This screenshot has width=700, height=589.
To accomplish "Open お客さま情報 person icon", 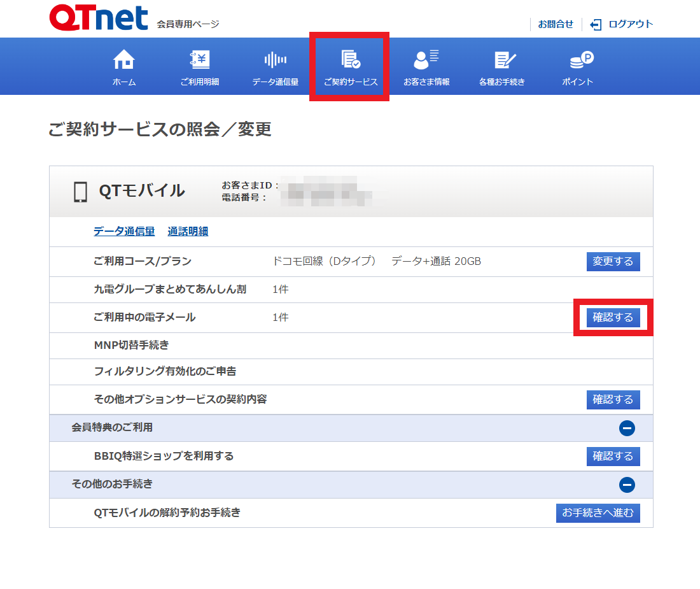I will [x=426, y=59].
